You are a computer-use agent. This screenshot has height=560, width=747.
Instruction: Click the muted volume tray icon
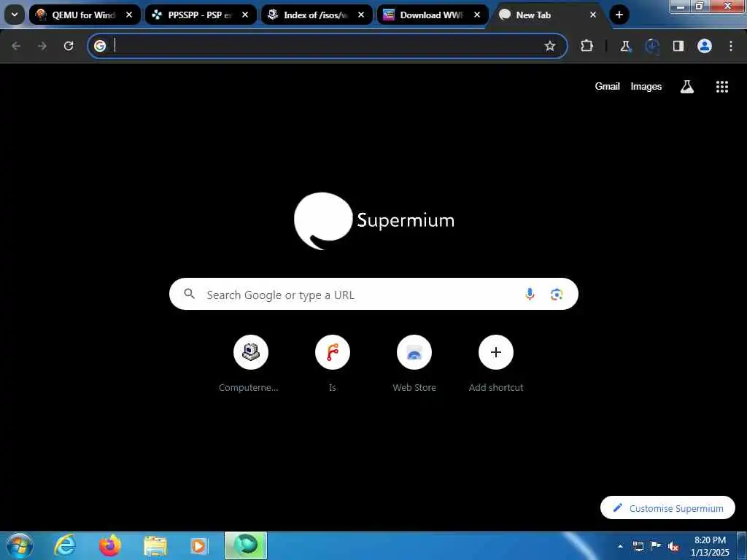pyautogui.click(x=673, y=547)
